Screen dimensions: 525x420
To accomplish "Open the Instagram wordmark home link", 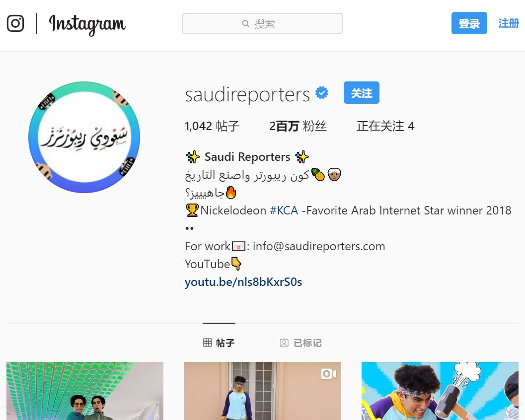I will (x=87, y=24).
